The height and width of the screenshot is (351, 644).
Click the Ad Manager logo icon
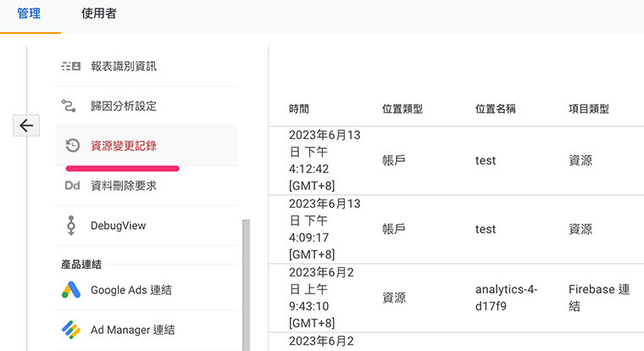point(71,330)
